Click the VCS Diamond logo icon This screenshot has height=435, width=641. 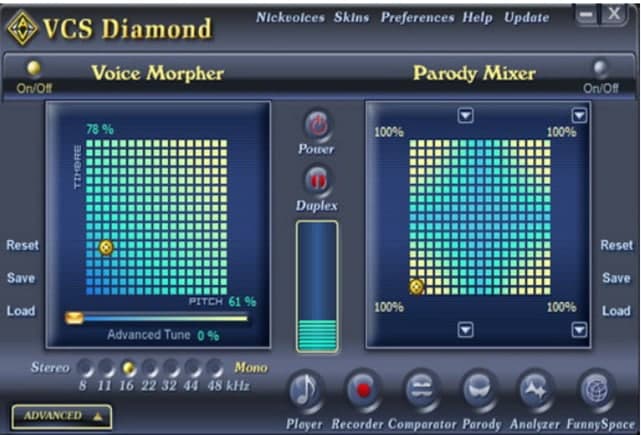22,27
